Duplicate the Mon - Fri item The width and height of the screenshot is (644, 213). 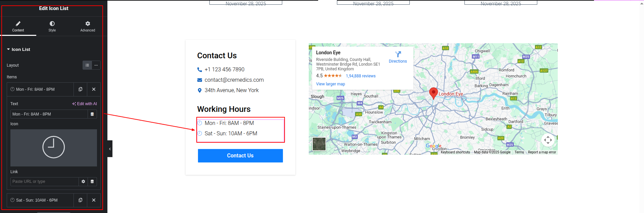(x=81, y=89)
